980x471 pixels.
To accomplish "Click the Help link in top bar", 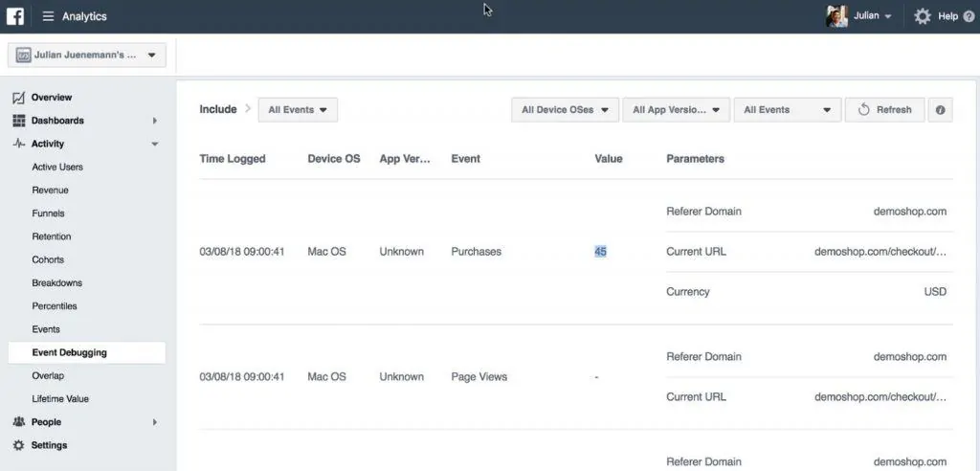I will point(947,17).
